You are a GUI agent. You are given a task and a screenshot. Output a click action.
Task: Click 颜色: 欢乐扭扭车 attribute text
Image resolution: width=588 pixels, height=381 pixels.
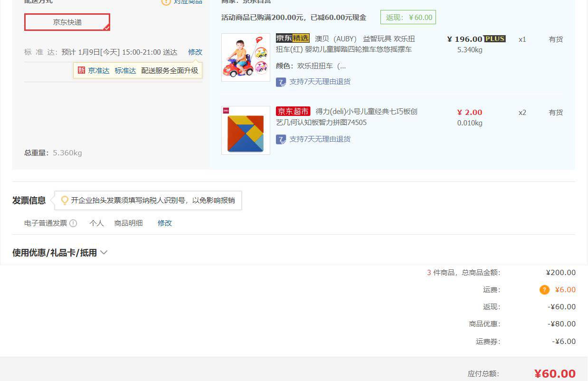pyautogui.click(x=311, y=66)
